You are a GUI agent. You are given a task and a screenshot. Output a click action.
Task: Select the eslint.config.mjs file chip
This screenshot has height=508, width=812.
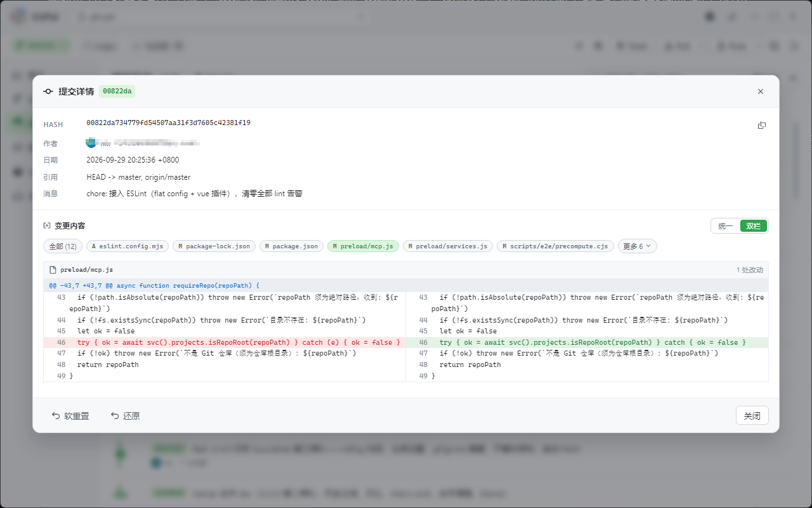tap(128, 246)
